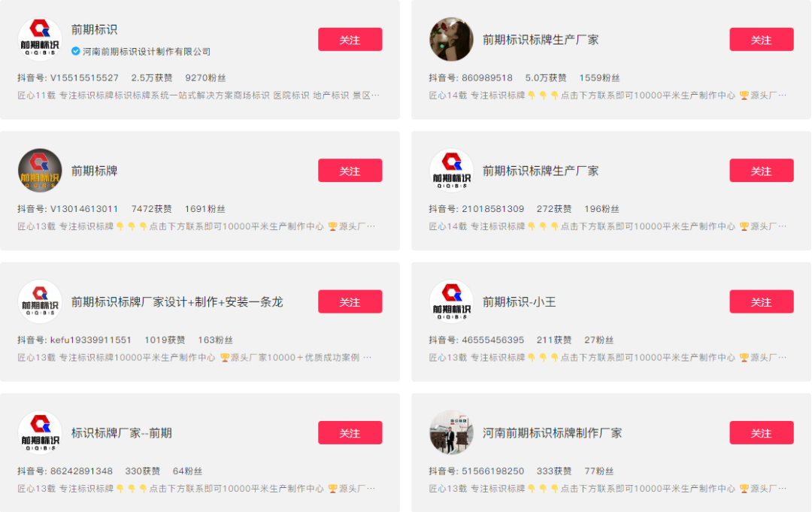Open profile of 前期标识标牌生产厂家 via its name
This screenshot has width=812, height=512.
tap(541, 39)
